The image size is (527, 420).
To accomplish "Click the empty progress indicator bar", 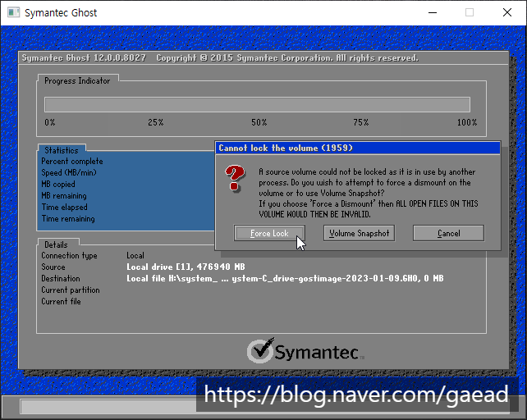I will [257, 104].
